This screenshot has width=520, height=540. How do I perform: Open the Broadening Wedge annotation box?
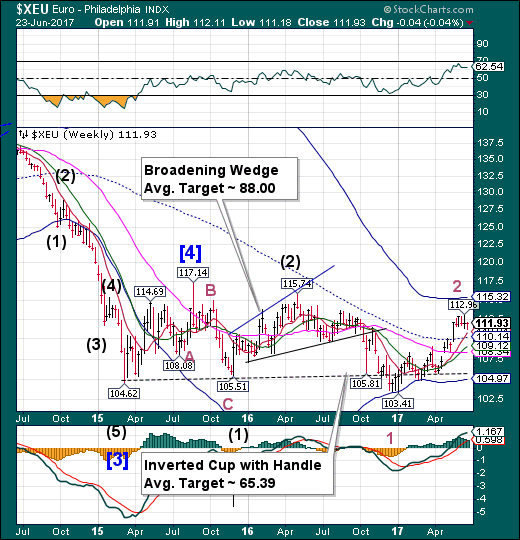(219, 179)
